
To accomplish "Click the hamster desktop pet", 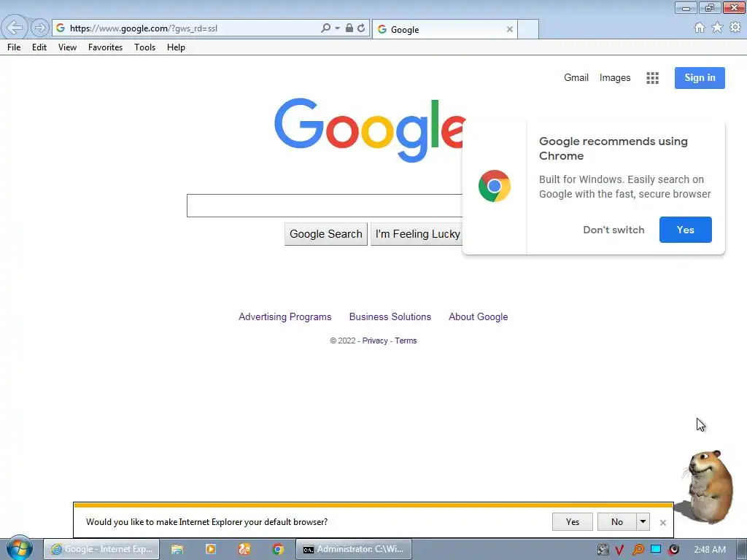I will click(709, 486).
